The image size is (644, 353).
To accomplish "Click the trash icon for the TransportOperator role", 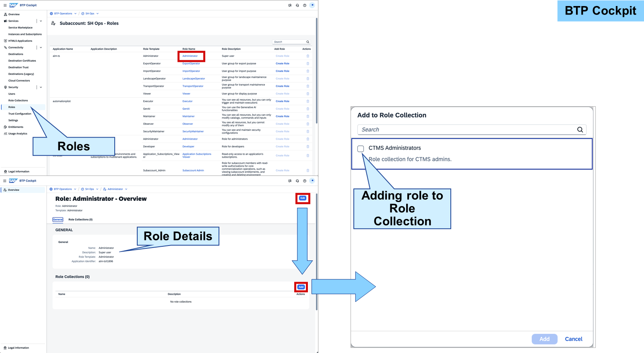I will click(x=308, y=86).
